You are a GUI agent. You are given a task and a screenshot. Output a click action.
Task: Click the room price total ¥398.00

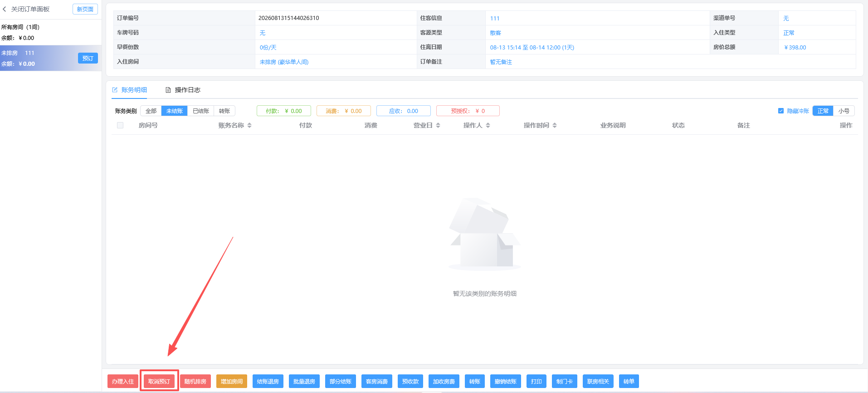coord(795,47)
